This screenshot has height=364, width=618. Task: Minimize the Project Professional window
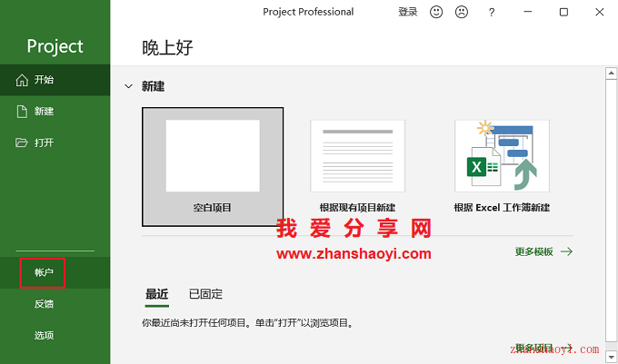click(528, 12)
